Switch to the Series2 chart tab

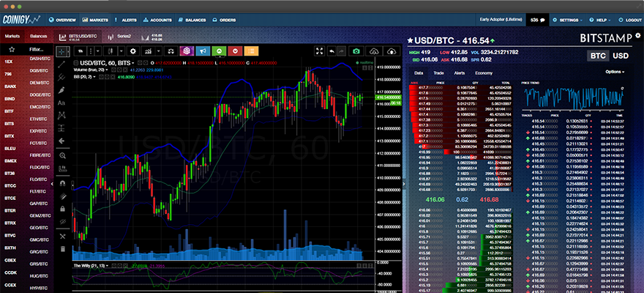[120, 37]
